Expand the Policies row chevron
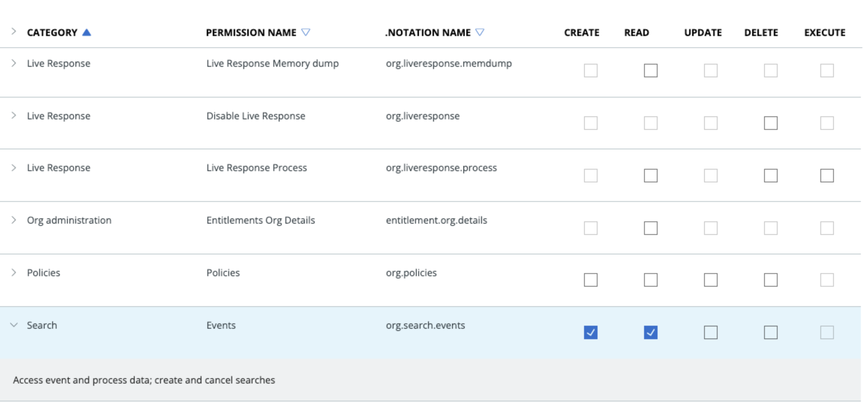 tap(14, 273)
